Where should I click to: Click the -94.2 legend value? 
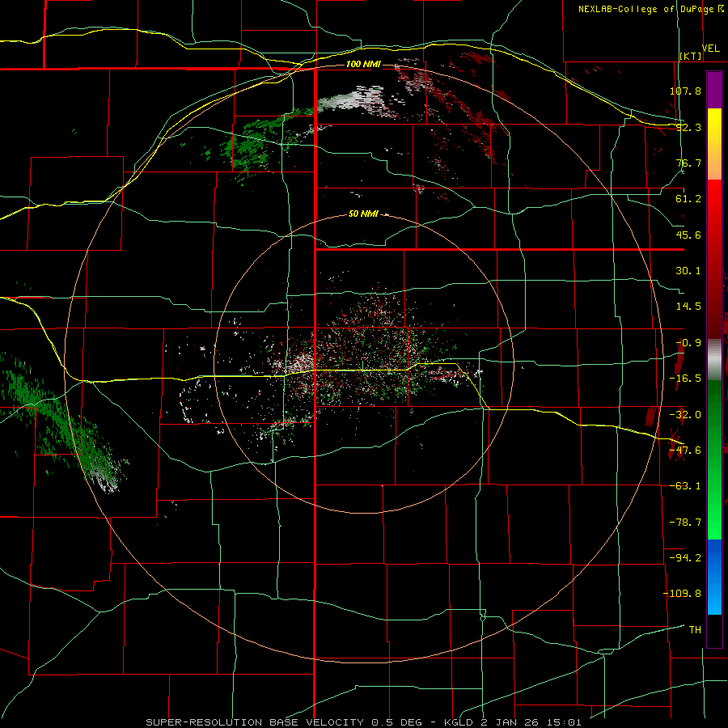(x=685, y=557)
